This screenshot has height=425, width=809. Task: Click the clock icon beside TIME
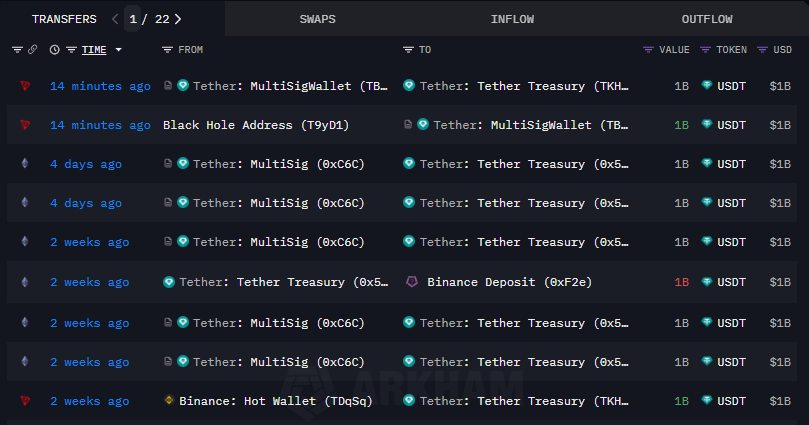coord(55,50)
